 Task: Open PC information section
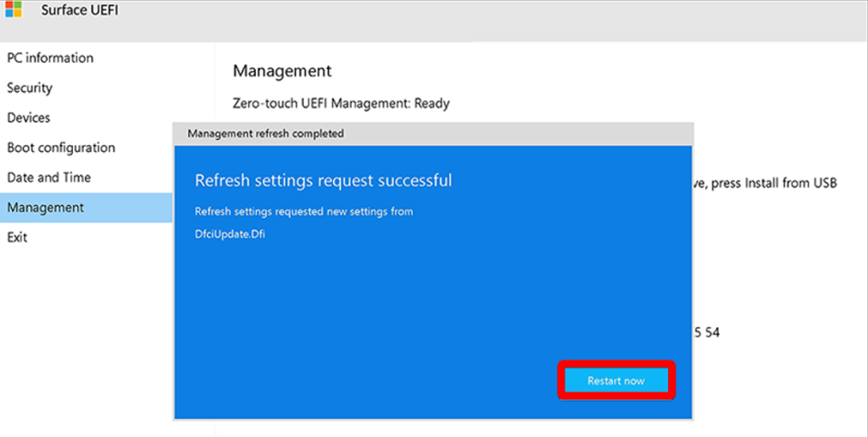tap(50, 59)
